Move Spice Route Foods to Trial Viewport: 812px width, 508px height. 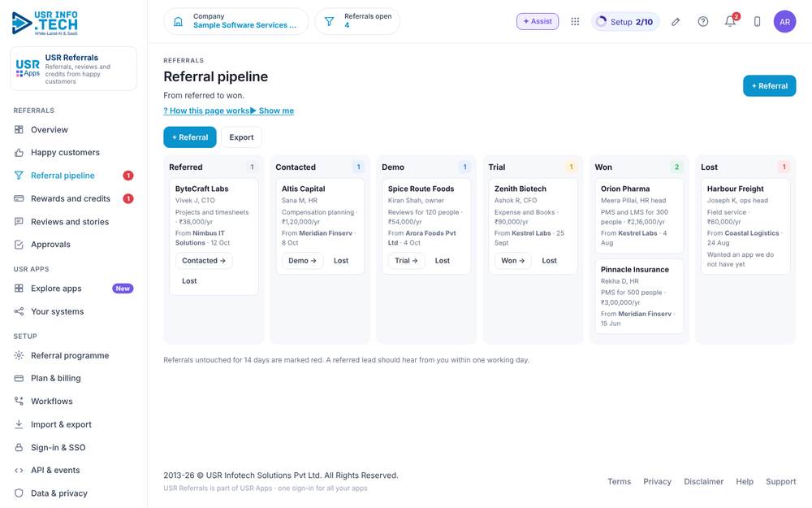pyautogui.click(x=407, y=261)
